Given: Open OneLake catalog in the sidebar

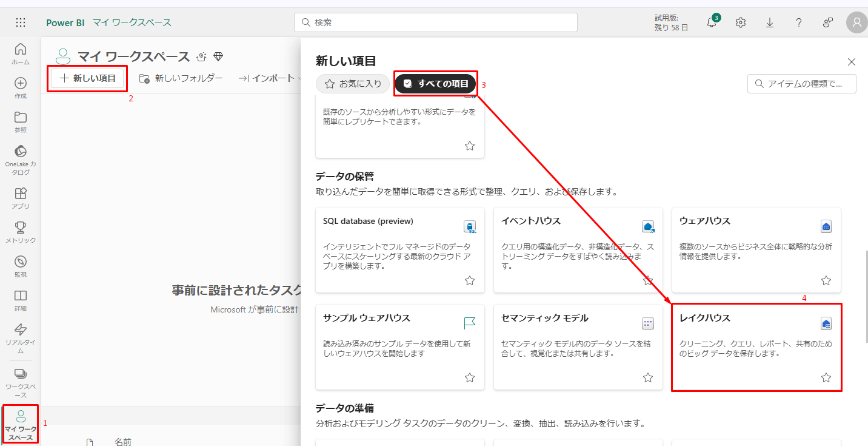Looking at the screenshot, I should [x=21, y=160].
